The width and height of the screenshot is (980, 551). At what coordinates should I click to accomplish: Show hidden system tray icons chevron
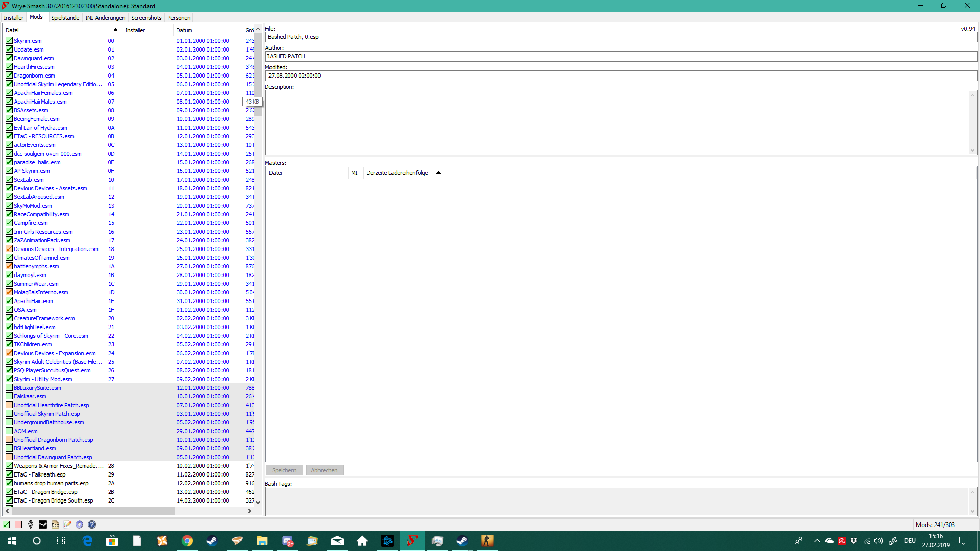pyautogui.click(x=817, y=541)
